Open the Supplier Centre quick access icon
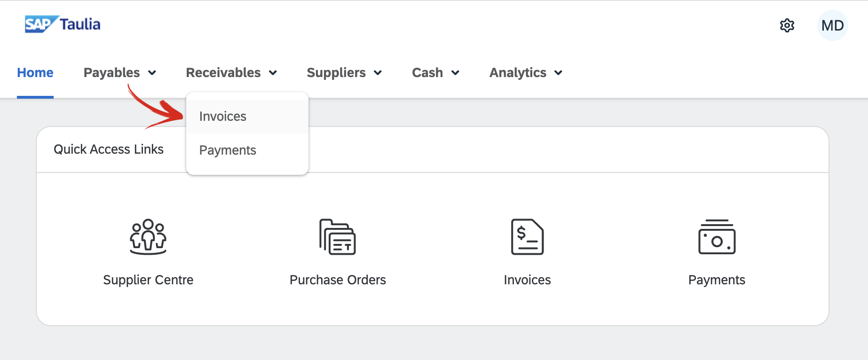868x360 pixels. pyautogui.click(x=148, y=237)
